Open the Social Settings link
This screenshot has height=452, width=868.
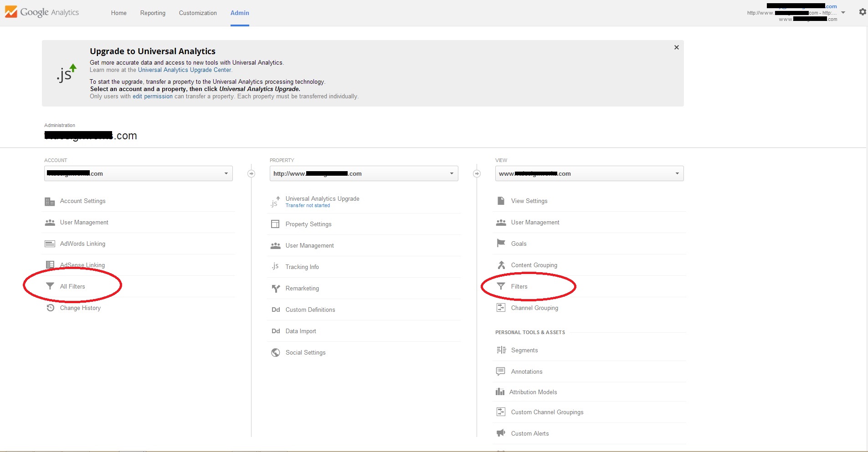(306, 353)
